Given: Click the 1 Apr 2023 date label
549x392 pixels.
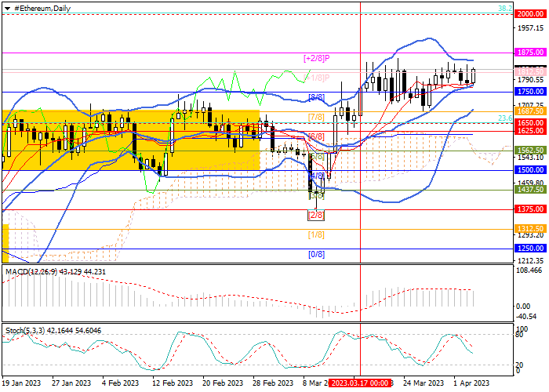Looking at the screenshot, I should pyautogui.click(x=472, y=383).
